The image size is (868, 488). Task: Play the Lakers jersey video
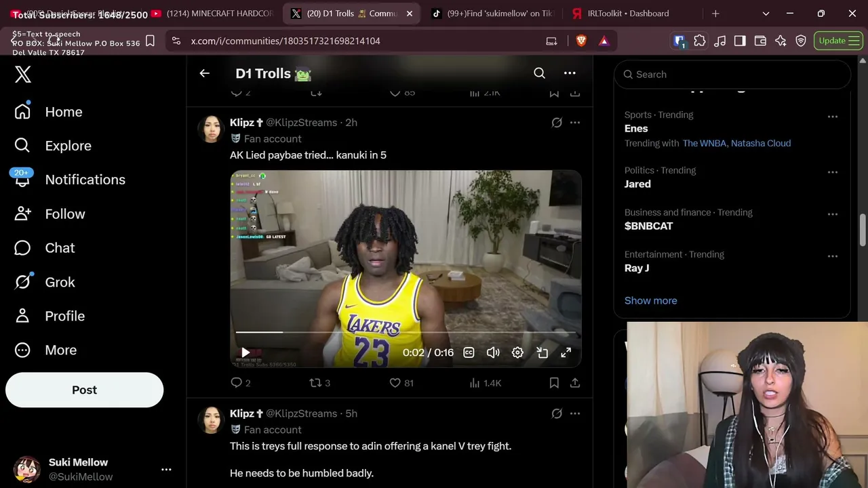[x=245, y=352]
